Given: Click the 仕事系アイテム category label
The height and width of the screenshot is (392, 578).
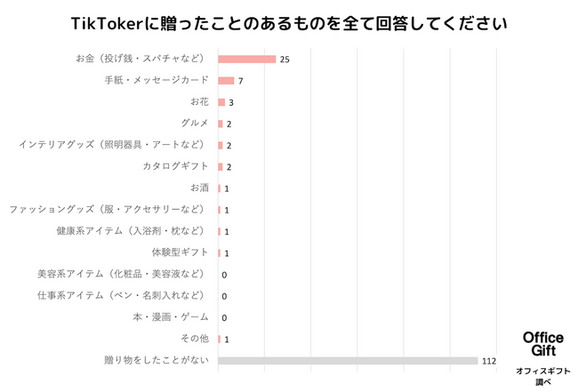Looking at the screenshot, I should point(121,295).
